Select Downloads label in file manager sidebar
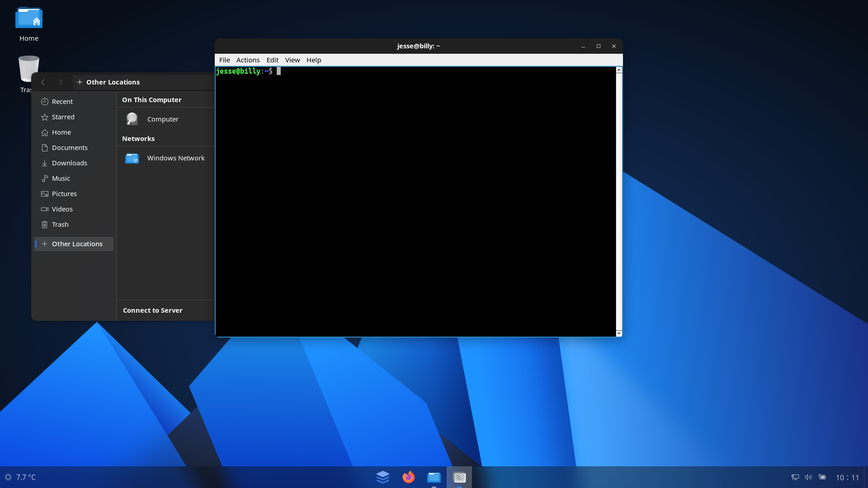868x488 pixels. [x=70, y=163]
